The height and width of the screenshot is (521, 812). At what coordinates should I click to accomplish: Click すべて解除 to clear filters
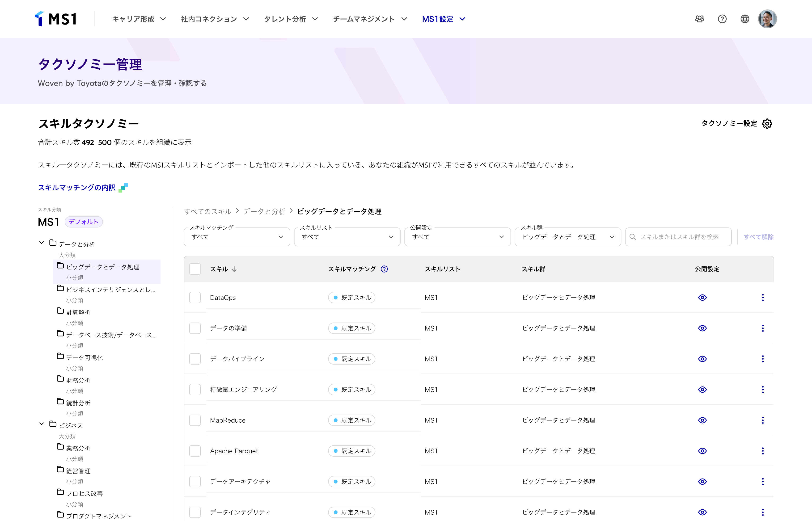click(x=759, y=237)
